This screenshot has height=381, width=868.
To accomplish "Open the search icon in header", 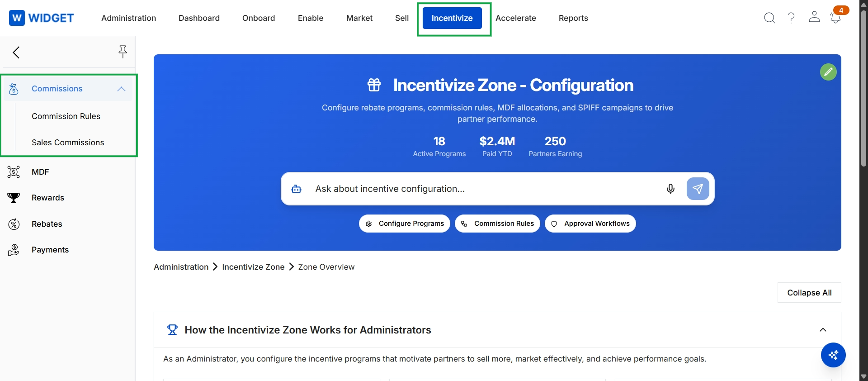I will [x=769, y=18].
